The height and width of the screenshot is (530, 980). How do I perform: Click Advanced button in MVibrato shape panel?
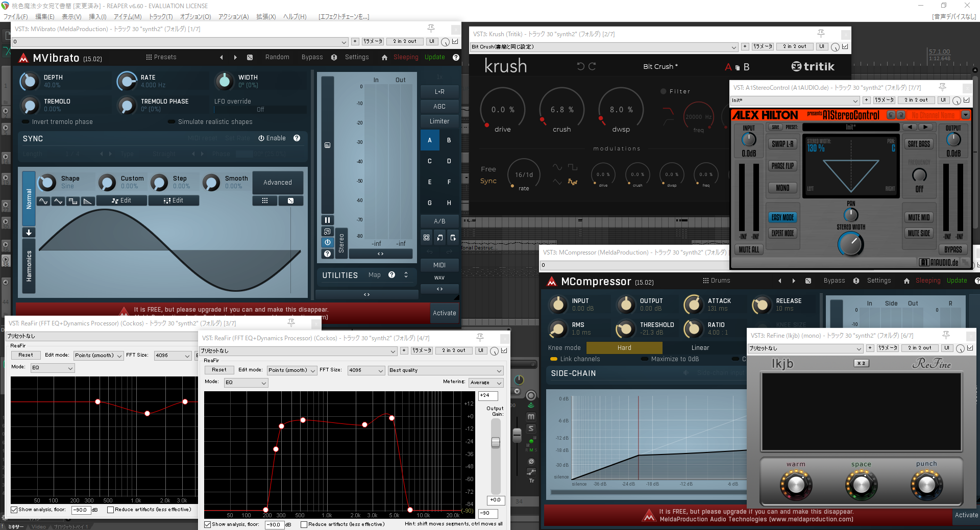(278, 183)
